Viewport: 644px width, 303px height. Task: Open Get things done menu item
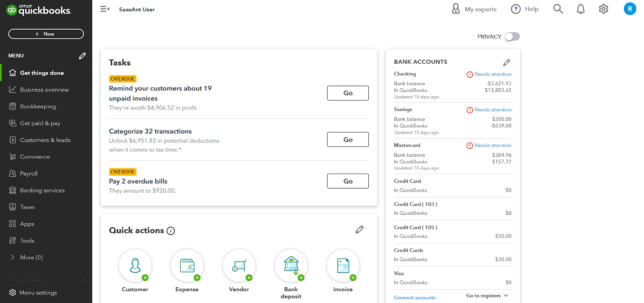pos(46,73)
